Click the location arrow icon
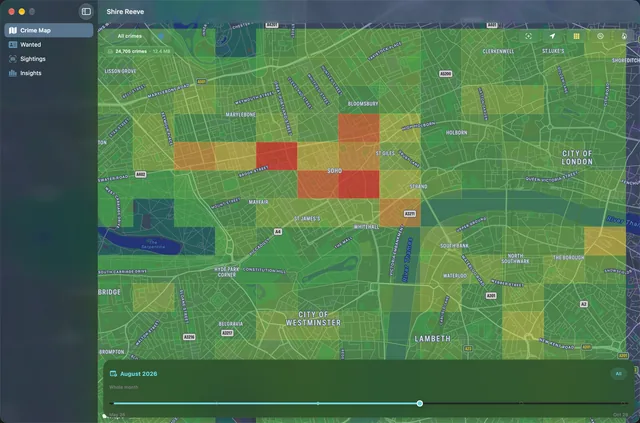Viewport: 640px width, 423px height. coord(552,36)
